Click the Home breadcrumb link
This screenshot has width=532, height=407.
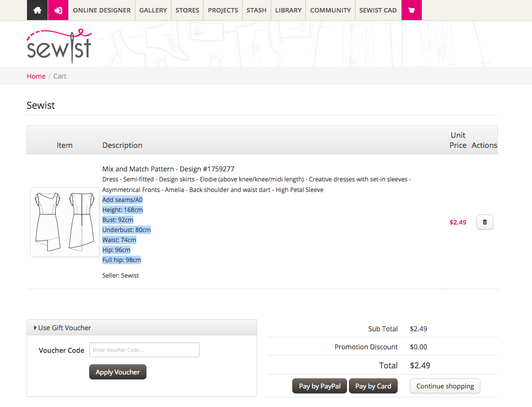click(x=36, y=76)
